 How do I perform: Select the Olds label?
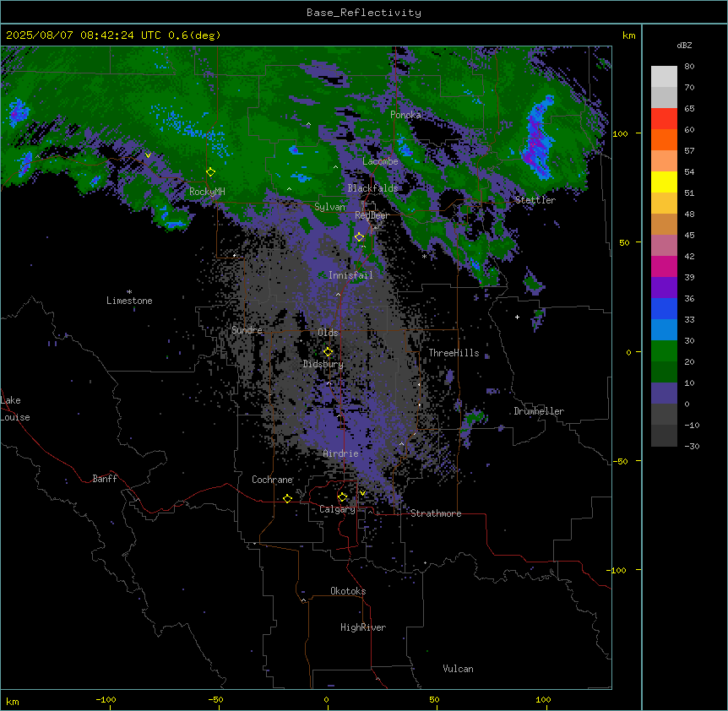coord(328,333)
